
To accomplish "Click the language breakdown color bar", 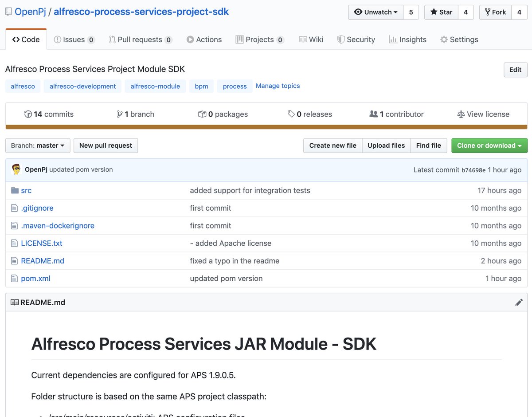I will point(266,127).
